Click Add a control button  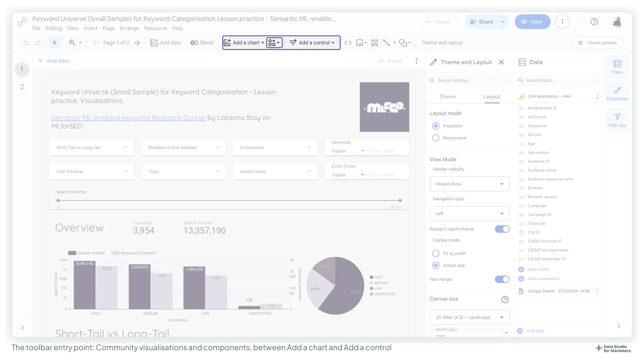[x=312, y=43]
